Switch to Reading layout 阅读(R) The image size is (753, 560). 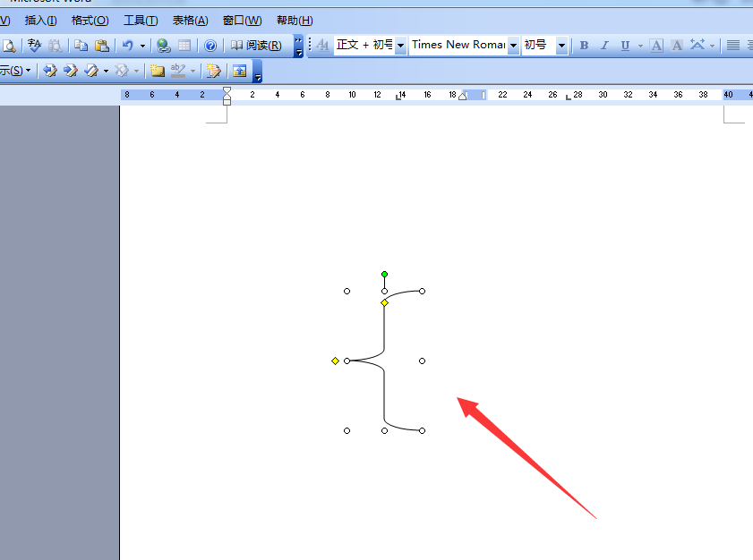click(256, 46)
